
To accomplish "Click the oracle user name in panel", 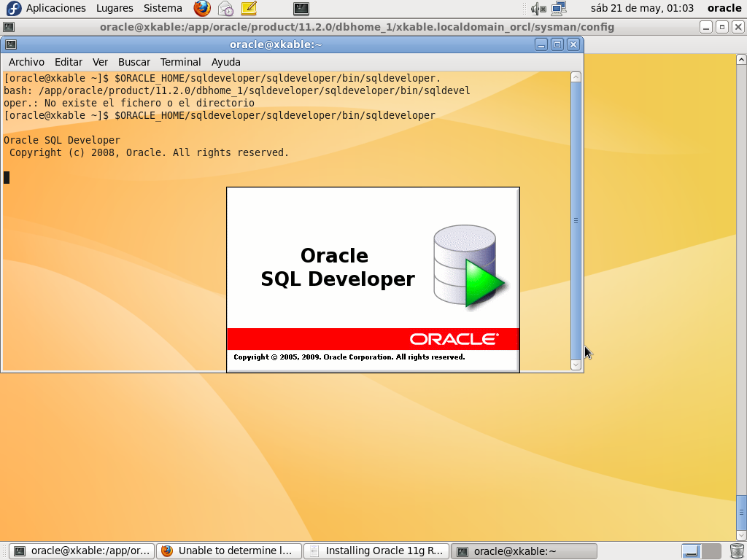I will [x=724, y=8].
